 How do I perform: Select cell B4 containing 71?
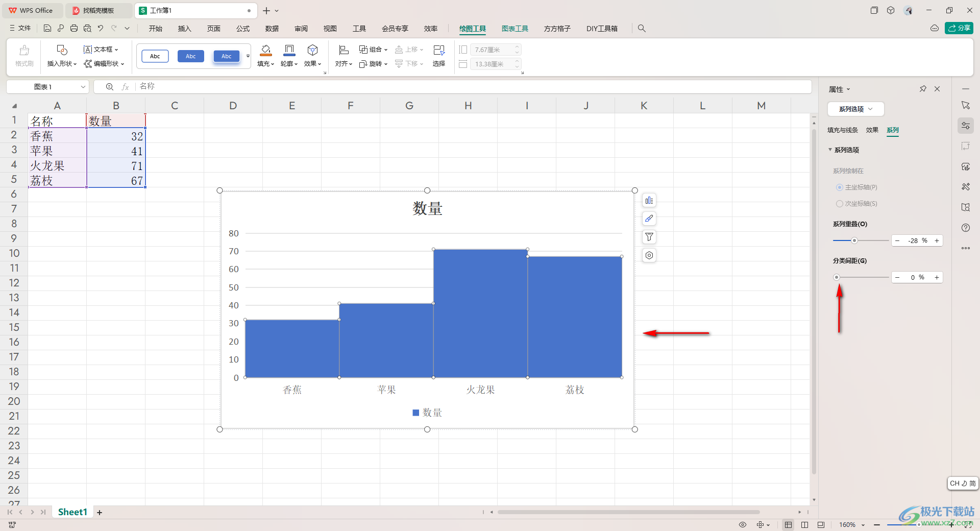(116, 166)
